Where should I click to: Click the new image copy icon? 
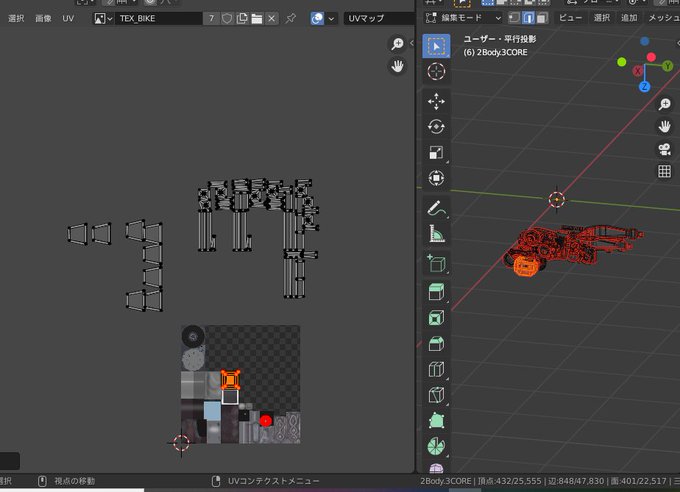coord(242,18)
